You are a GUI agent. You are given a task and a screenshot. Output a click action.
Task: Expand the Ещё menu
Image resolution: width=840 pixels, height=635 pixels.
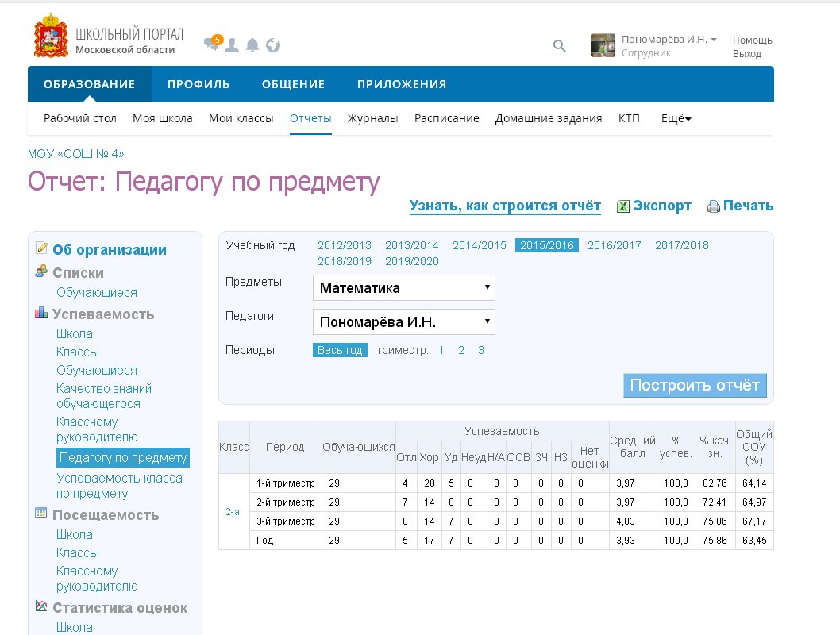(676, 118)
